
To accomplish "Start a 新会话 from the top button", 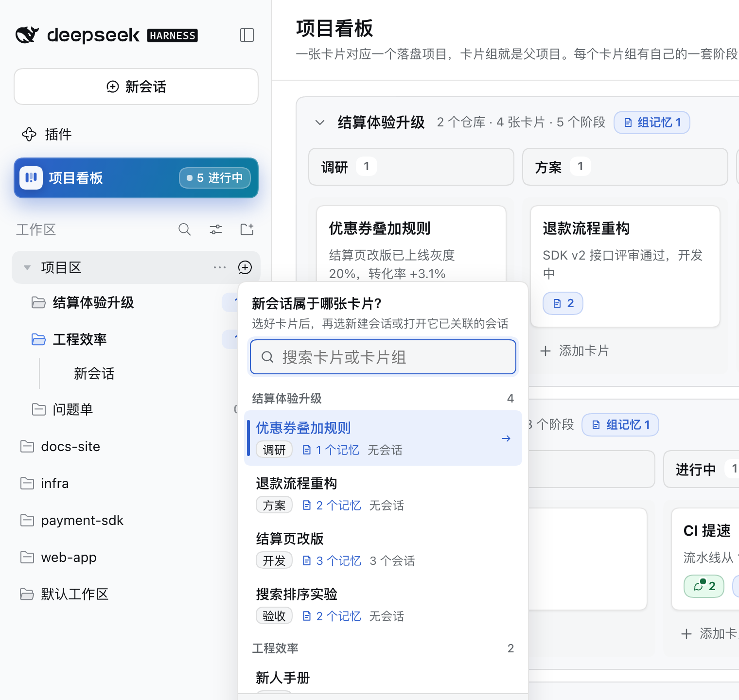I will (136, 87).
